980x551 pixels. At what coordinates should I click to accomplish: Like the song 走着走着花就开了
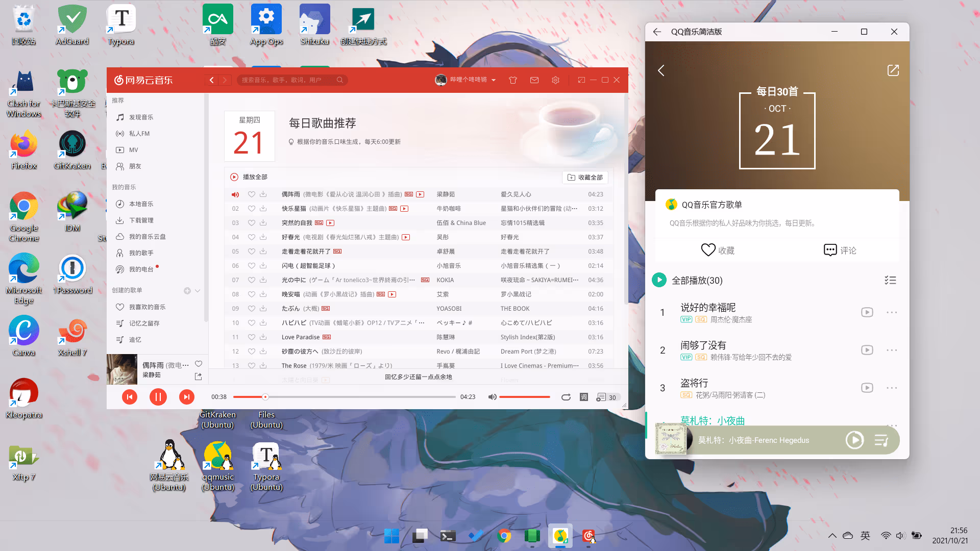click(252, 252)
